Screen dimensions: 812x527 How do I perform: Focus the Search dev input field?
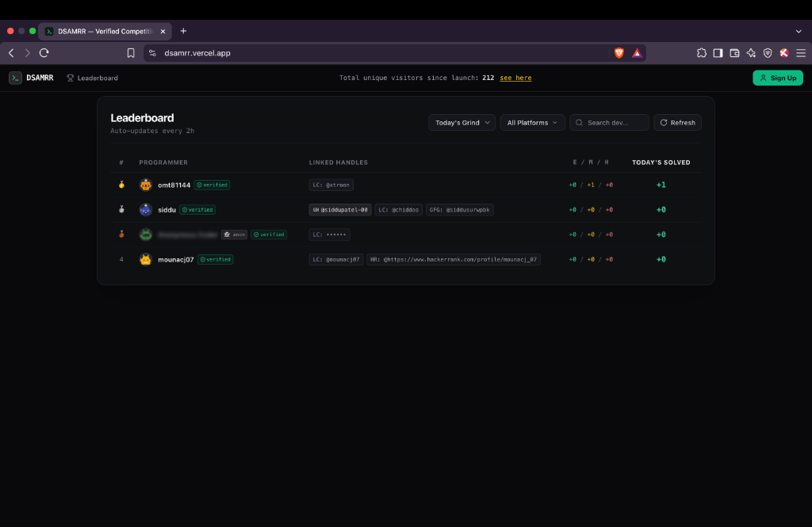point(609,123)
